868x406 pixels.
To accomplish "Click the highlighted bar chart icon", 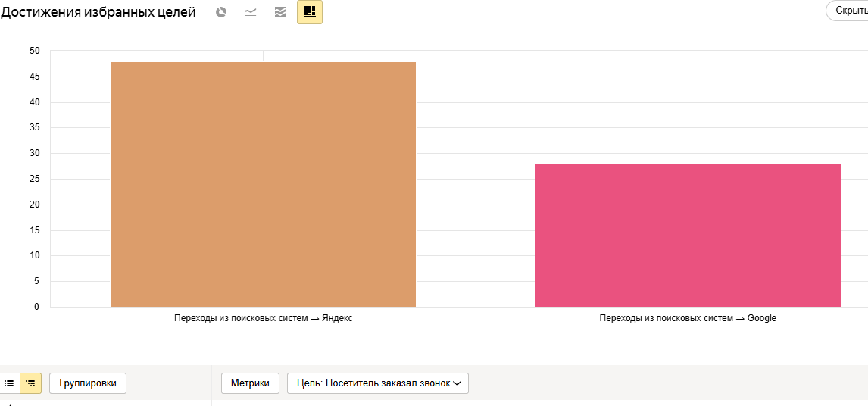I will (x=310, y=12).
